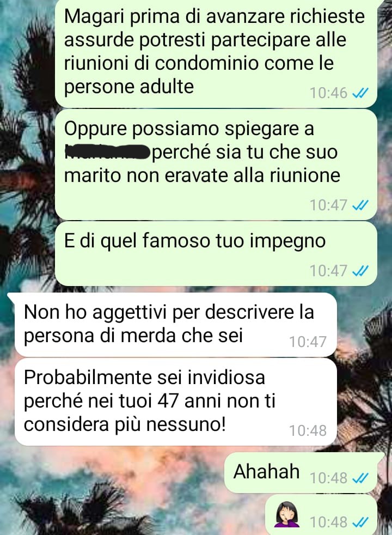Click read-receipt ticks on 10:46 message
The image size is (392, 535).
360,93
